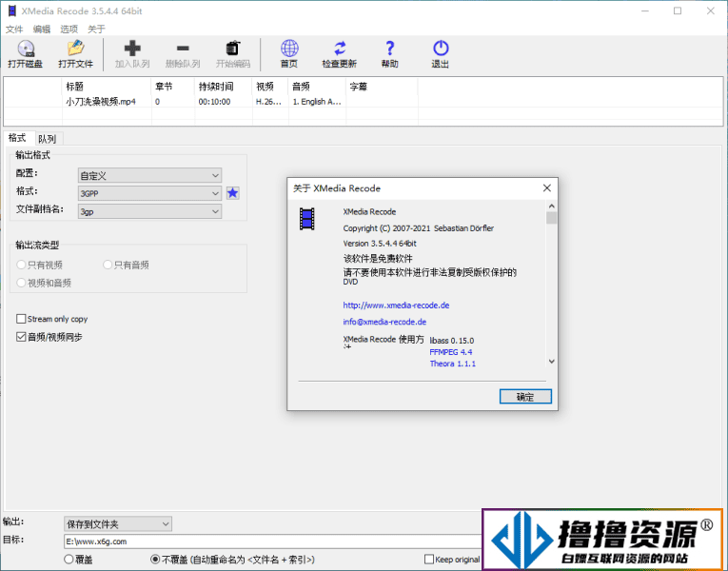
Task: Click the Open File (打开文件) toolbar icon
Action: click(76, 49)
